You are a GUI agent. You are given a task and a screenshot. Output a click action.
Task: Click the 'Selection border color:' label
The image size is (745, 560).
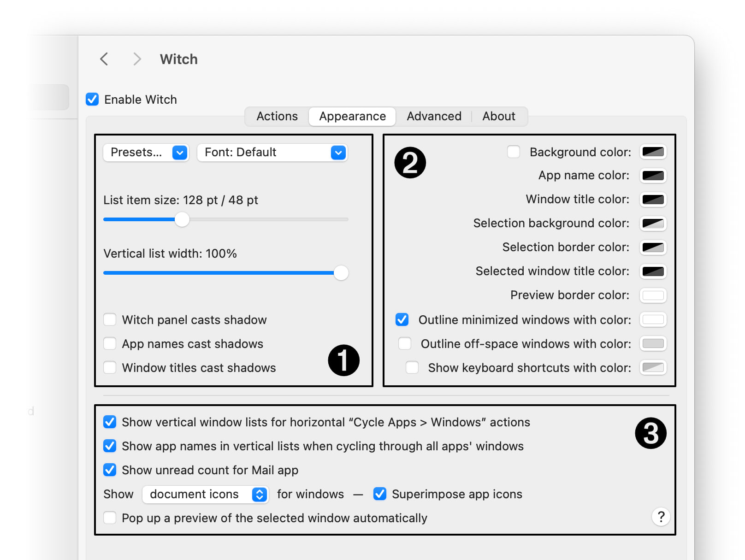click(566, 247)
